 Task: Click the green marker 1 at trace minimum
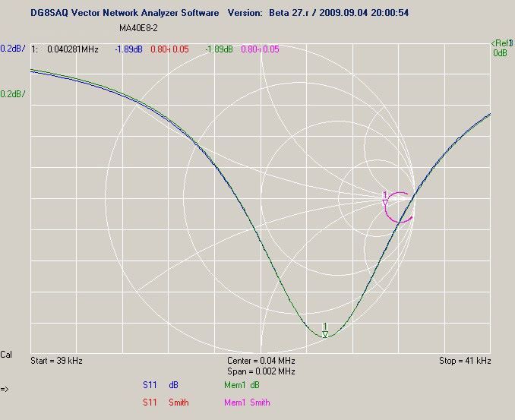325,331
